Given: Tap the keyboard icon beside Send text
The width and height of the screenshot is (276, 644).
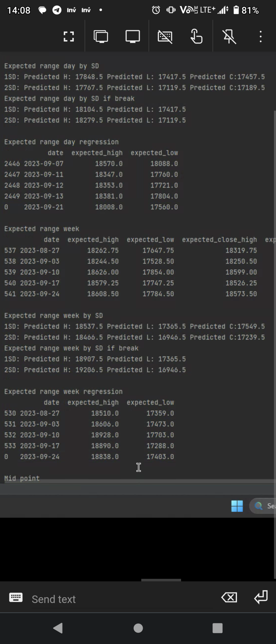Looking at the screenshot, I should click(x=16, y=598).
